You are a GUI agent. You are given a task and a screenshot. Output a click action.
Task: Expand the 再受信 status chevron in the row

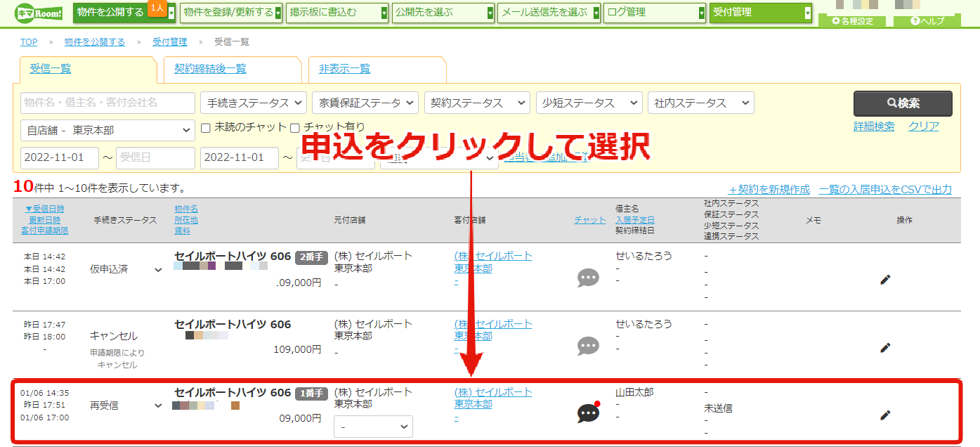[x=159, y=406]
